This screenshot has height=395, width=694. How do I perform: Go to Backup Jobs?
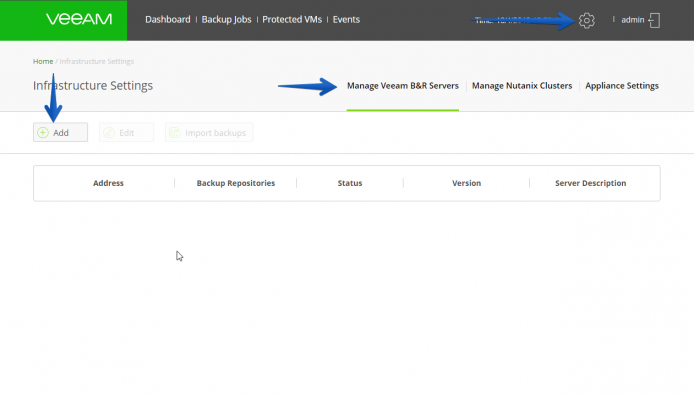tap(226, 19)
